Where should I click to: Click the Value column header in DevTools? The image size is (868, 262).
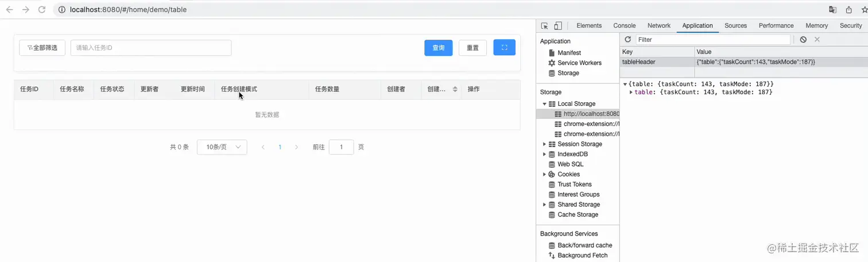coord(781,52)
